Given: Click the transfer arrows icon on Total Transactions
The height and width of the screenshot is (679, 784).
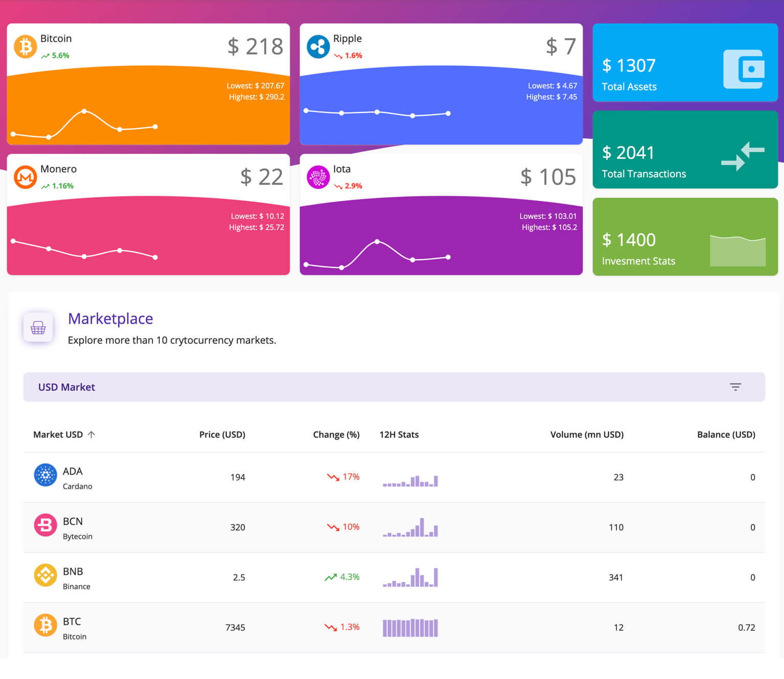Looking at the screenshot, I should click(x=743, y=156).
